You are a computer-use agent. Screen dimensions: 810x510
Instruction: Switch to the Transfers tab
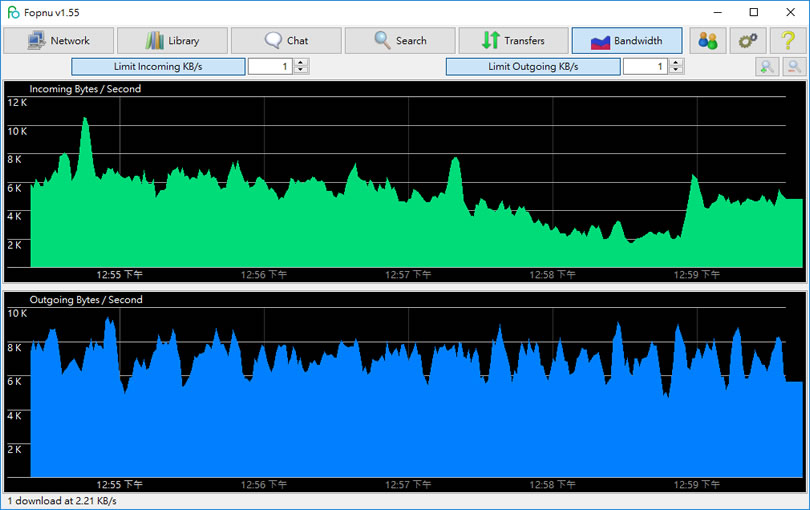[x=513, y=40]
